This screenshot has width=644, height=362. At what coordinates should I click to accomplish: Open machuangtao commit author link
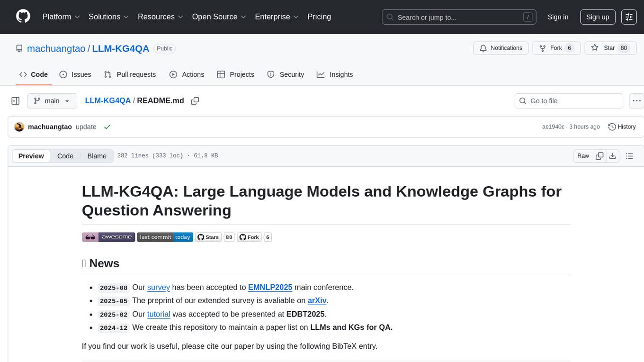click(50, 127)
